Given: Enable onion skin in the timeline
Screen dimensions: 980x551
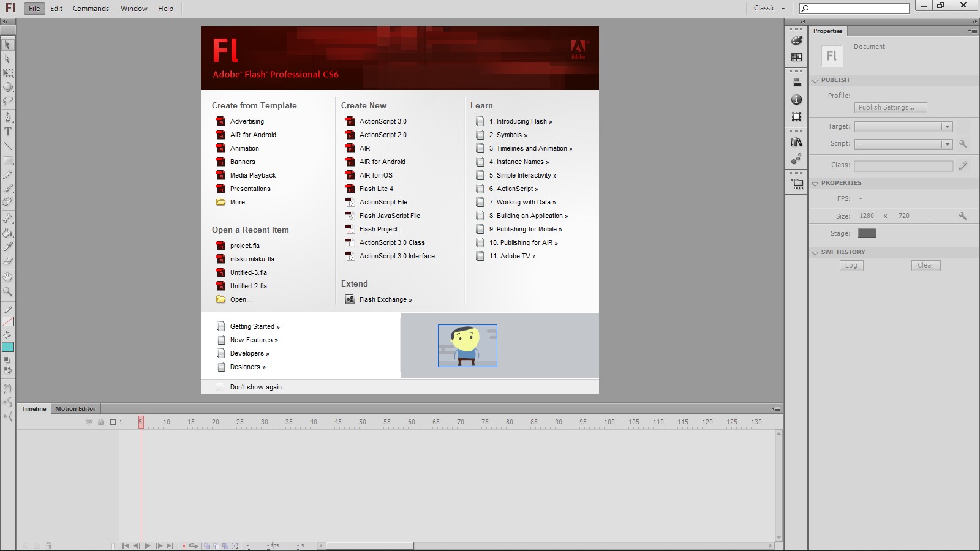Looking at the screenshot, I should click(x=208, y=545).
